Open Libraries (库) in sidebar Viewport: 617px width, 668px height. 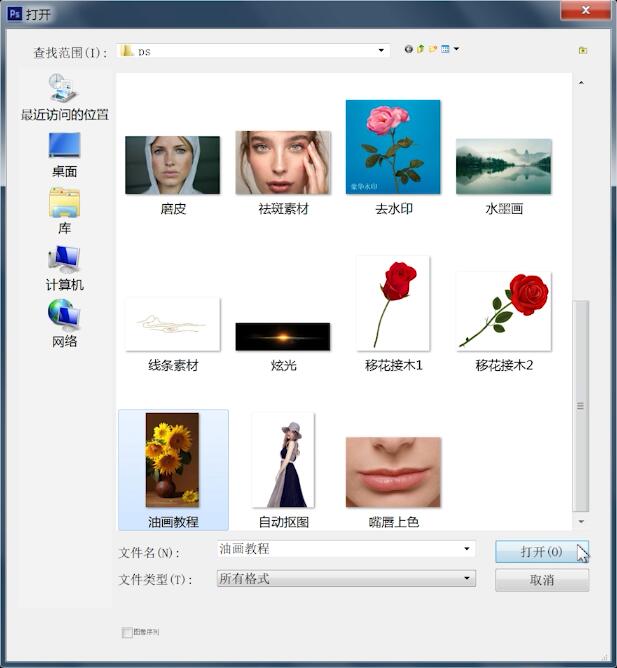point(64,211)
